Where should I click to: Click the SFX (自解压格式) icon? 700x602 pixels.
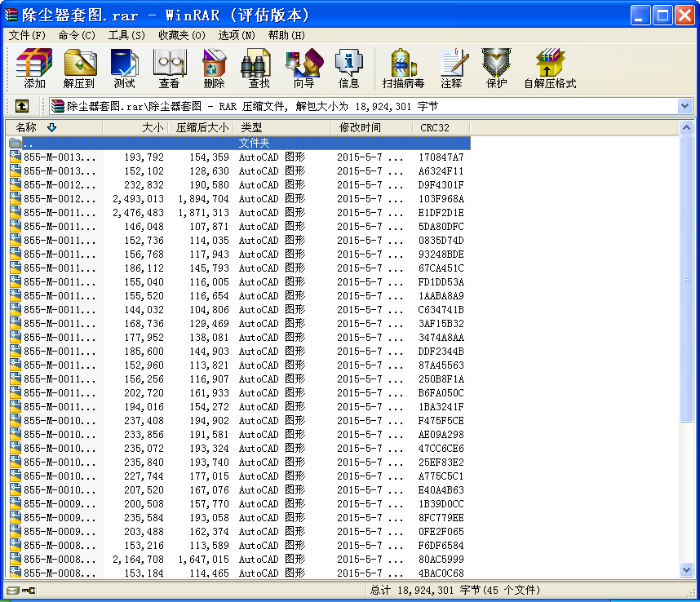(x=550, y=69)
